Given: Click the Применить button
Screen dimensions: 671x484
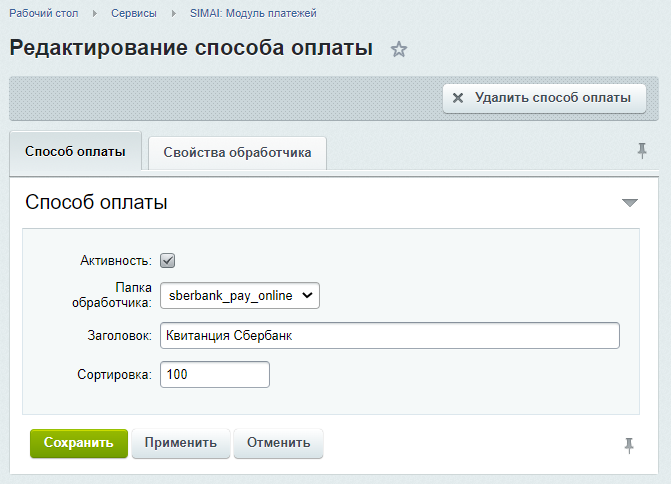Looking at the screenshot, I should point(181,443).
